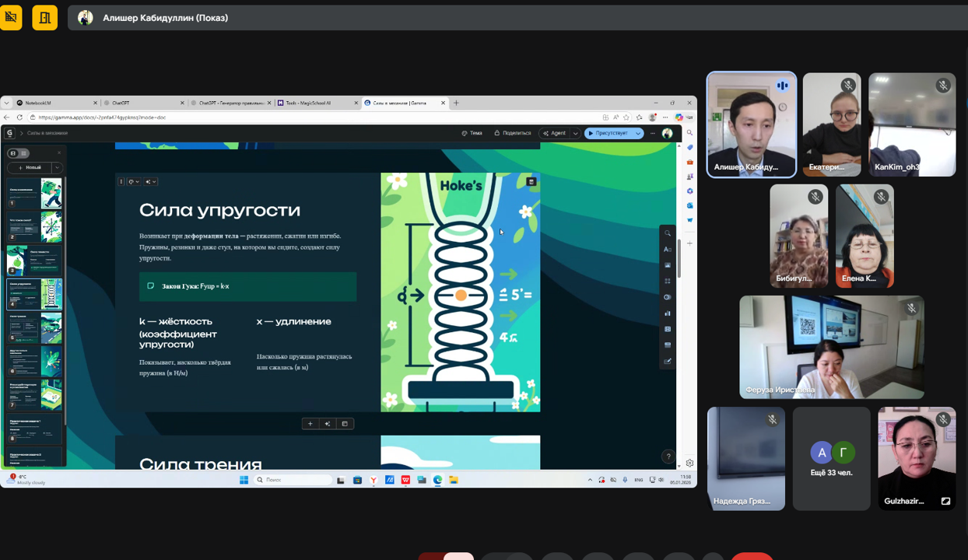Screen dimensions: 968x560
Task: Expand the Agent dropdown arrow
Action: click(x=575, y=133)
